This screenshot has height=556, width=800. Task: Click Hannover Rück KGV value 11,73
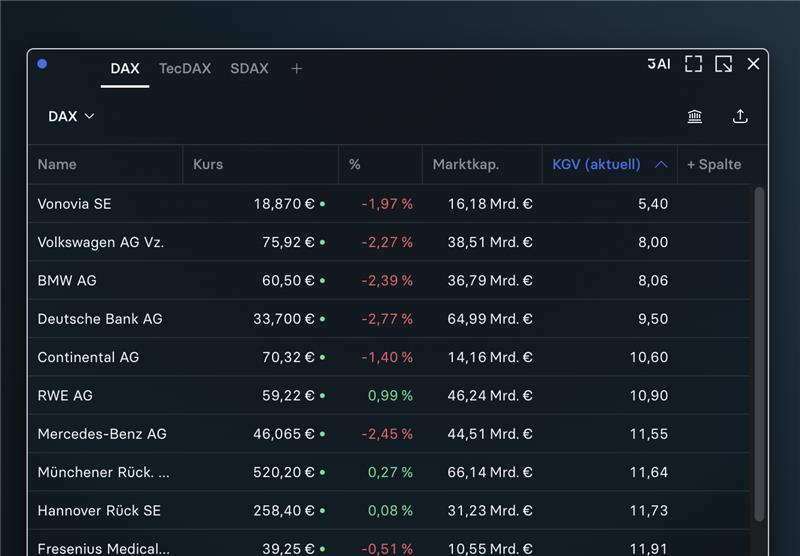click(649, 511)
